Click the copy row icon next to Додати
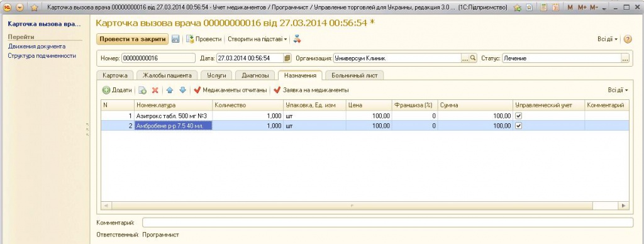 point(142,90)
